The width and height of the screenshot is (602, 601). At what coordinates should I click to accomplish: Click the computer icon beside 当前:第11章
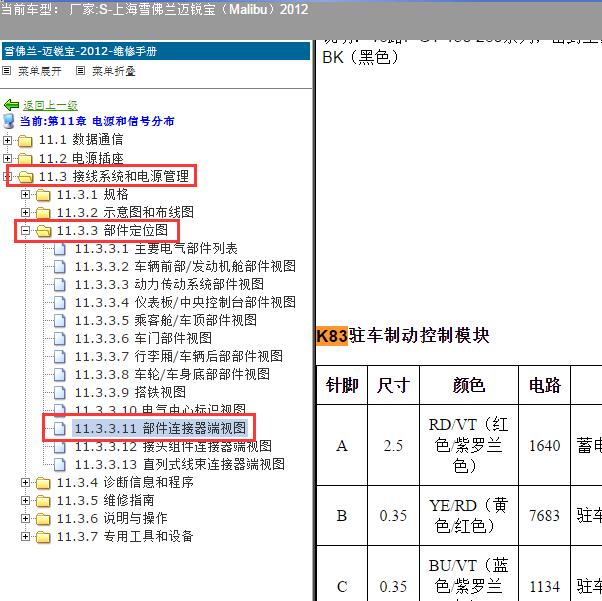(8, 121)
